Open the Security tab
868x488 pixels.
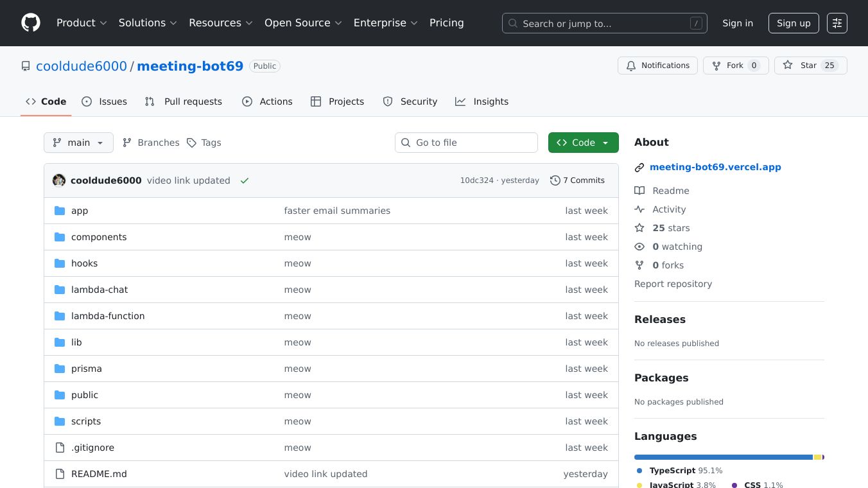click(x=410, y=101)
